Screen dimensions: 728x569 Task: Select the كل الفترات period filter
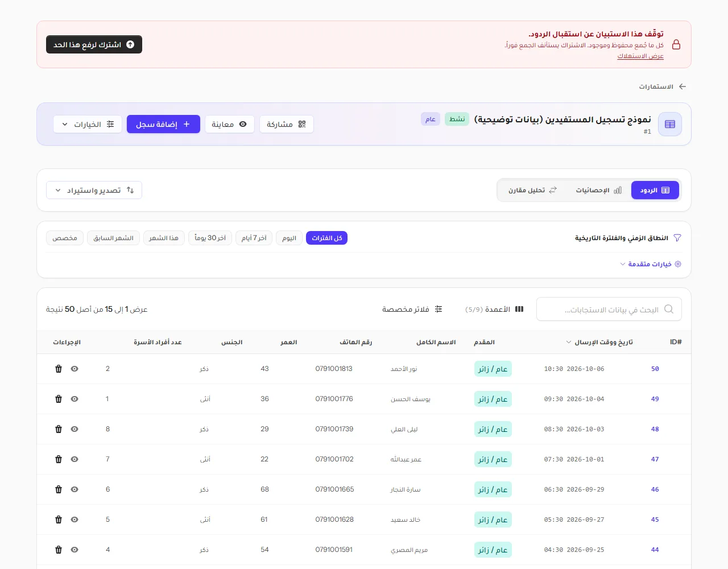point(326,238)
